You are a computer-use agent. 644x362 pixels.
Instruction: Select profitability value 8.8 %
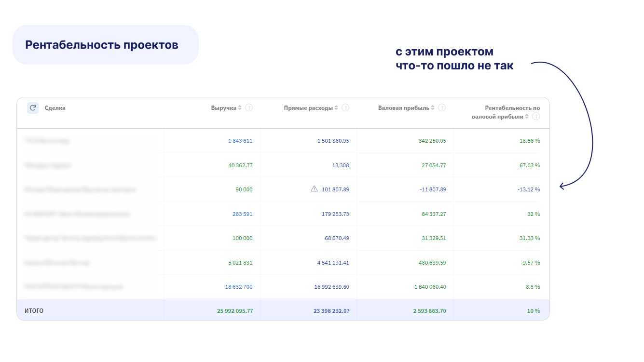point(533,287)
